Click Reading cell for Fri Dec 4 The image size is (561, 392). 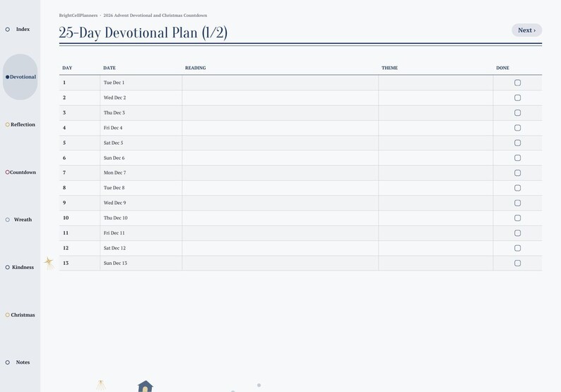(280, 128)
